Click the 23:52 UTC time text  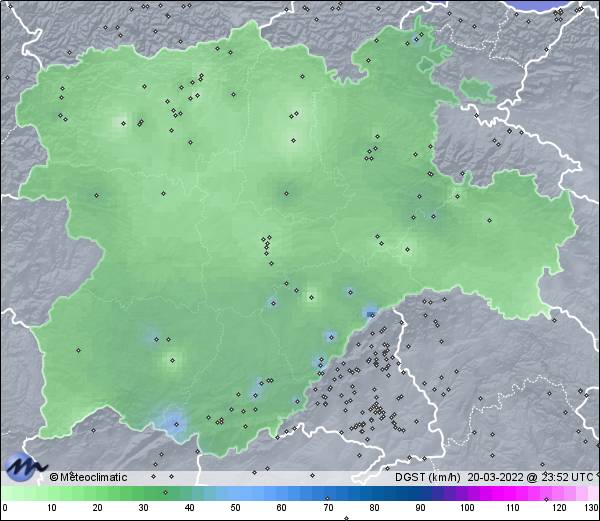566,477
